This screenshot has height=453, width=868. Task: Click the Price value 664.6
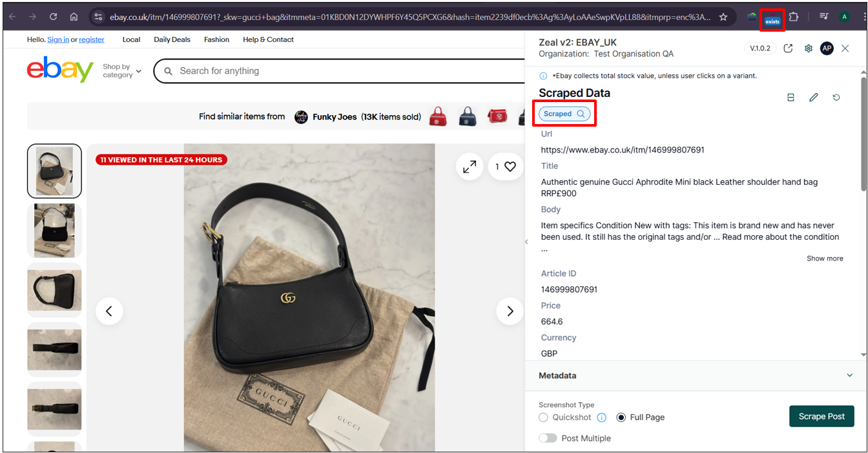tap(552, 322)
